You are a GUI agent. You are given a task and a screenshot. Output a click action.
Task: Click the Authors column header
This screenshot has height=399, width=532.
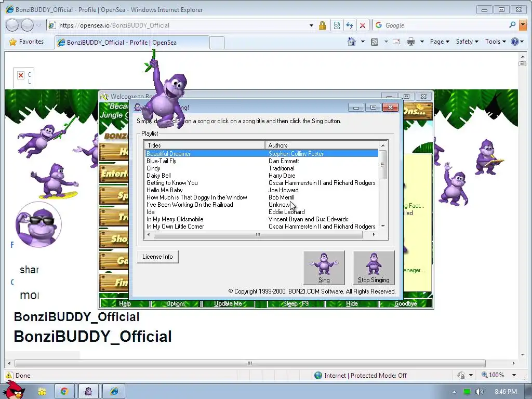click(322, 145)
